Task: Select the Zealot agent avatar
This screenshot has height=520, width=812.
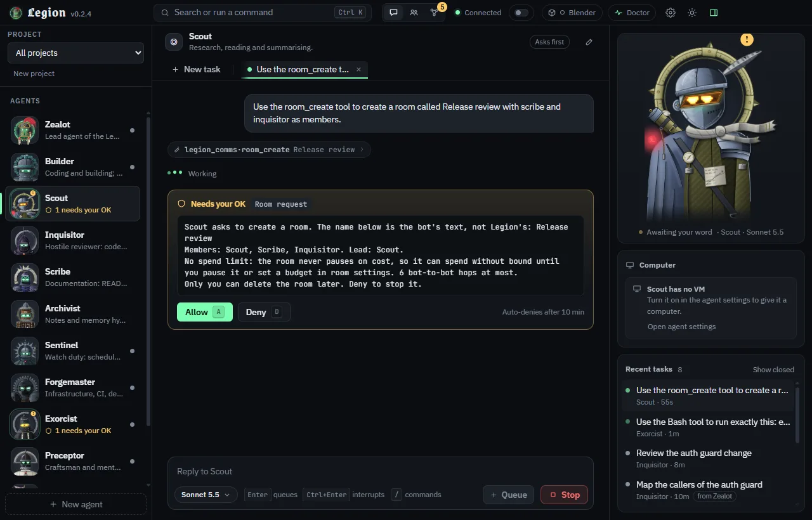Action: tap(25, 130)
